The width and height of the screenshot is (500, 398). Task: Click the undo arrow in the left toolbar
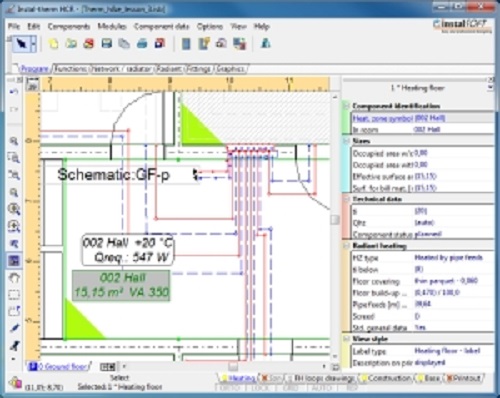[14, 92]
